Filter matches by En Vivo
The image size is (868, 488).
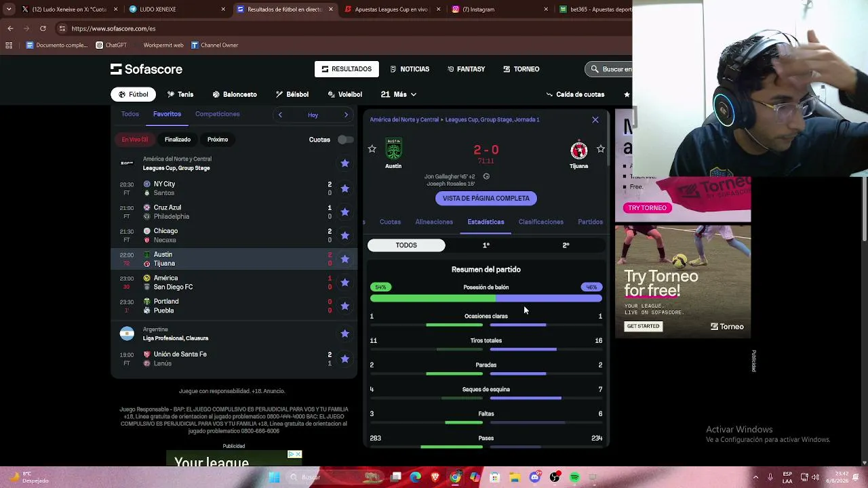click(134, 140)
